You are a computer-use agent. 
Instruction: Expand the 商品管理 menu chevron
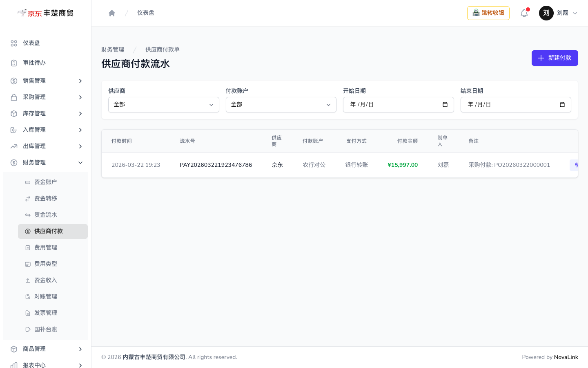[80, 349]
